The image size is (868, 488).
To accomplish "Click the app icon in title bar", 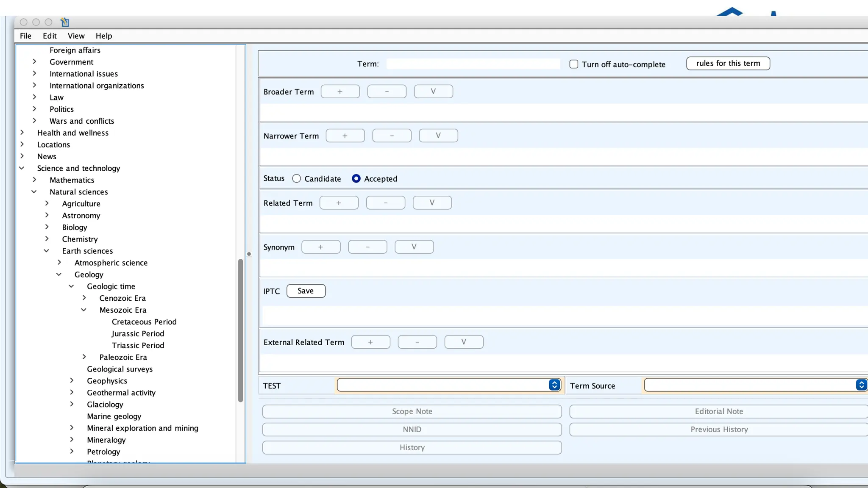I will point(65,22).
